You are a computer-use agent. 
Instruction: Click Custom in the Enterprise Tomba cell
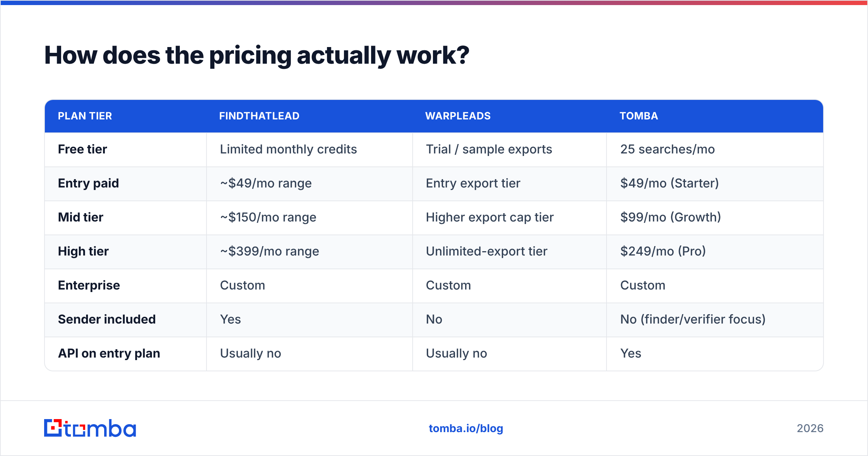[x=643, y=285]
